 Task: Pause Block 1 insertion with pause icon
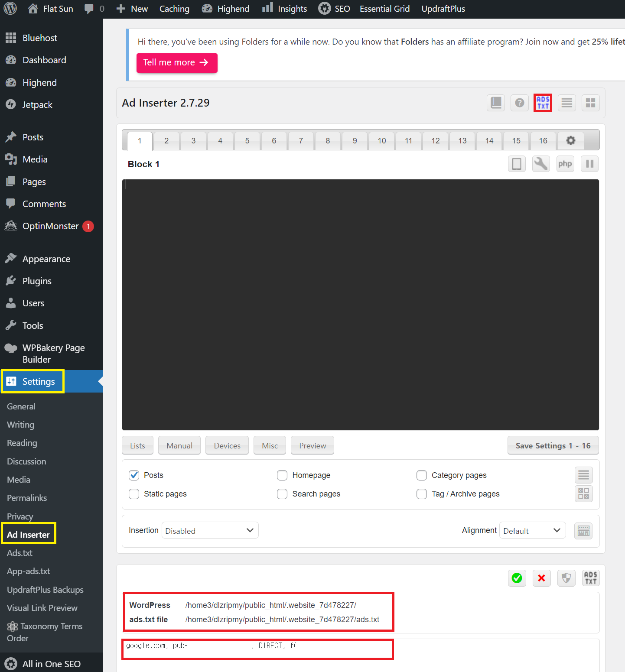[x=589, y=164]
